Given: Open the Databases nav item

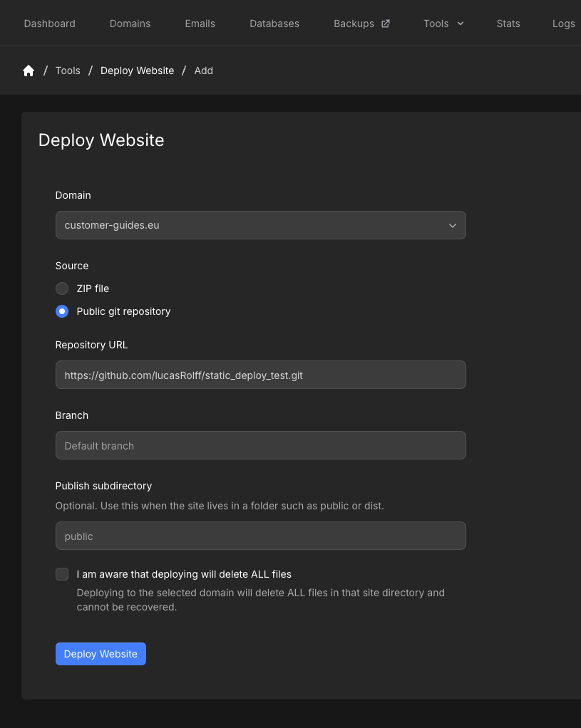Looking at the screenshot, I should 274,24.
